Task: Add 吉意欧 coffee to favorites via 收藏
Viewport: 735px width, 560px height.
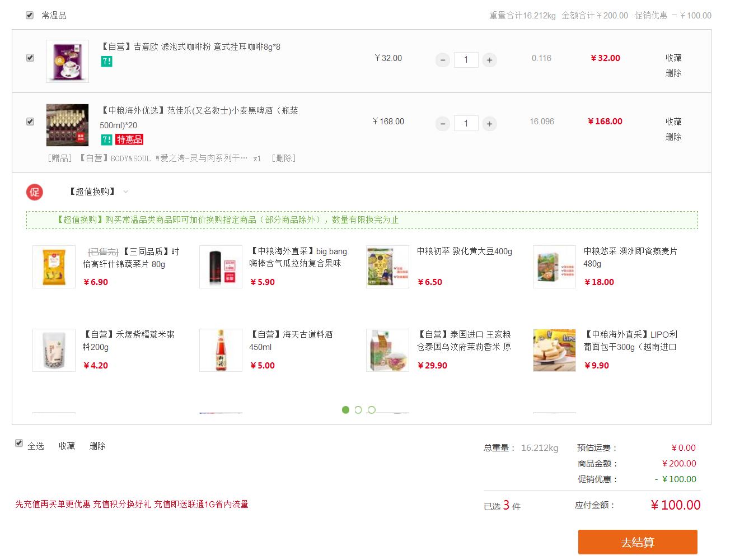Action: pyautogui.click(x=673, y=58)
